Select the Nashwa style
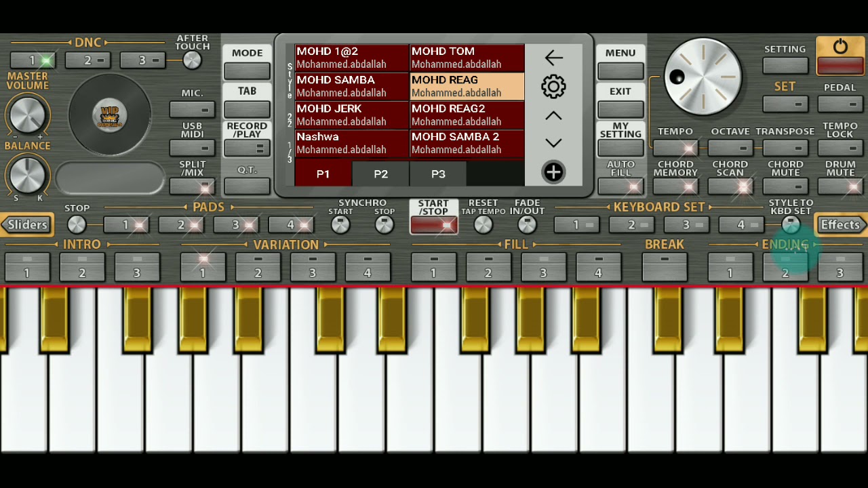Screen dimensions: 868x488 352,143
